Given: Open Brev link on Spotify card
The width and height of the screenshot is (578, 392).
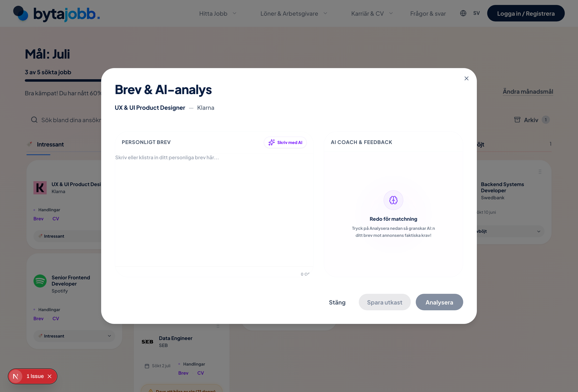Looking at the screenshot, I should tap(39, 319).
